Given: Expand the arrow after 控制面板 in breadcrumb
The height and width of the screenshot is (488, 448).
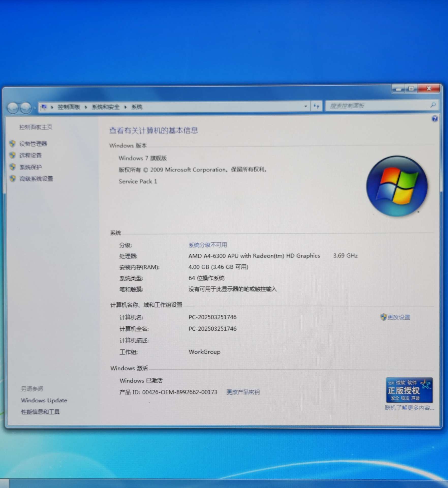Looking at the screenshot, I should 86,107.
